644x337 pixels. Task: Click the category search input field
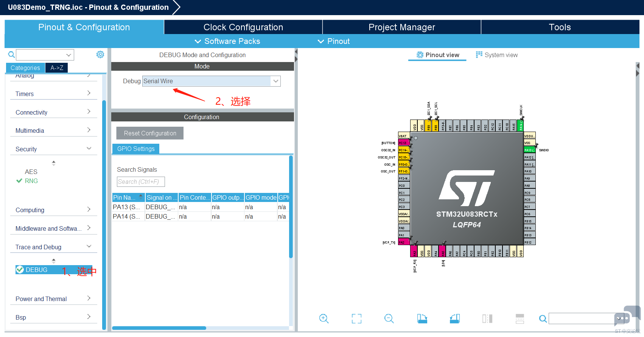41,55
